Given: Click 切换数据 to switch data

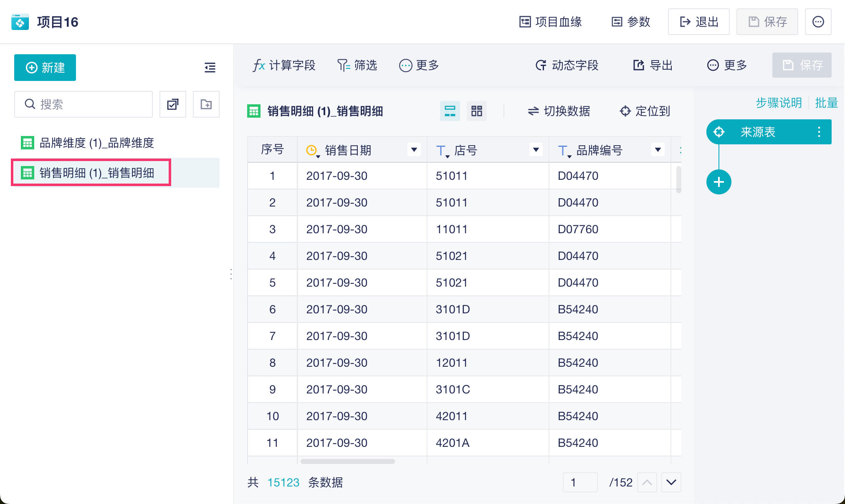Looking at the screenshot, I should [559, 111].
